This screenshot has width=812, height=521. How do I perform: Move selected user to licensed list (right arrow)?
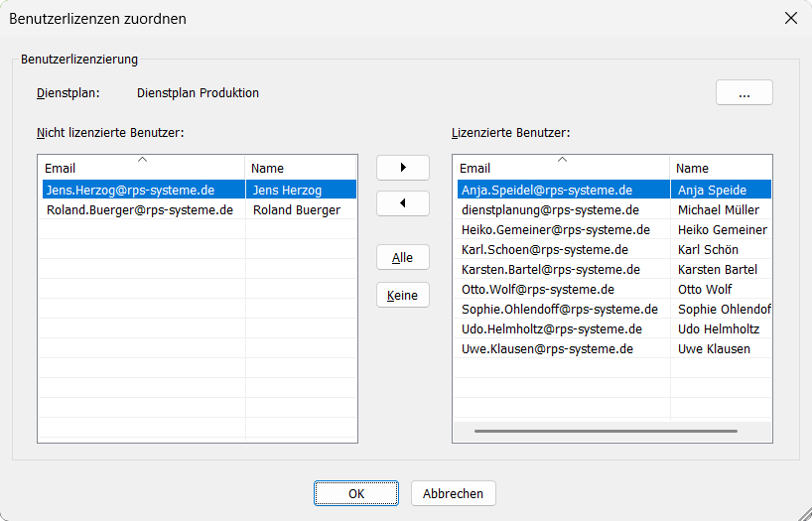pyautogui.click(x=403, y=168)
